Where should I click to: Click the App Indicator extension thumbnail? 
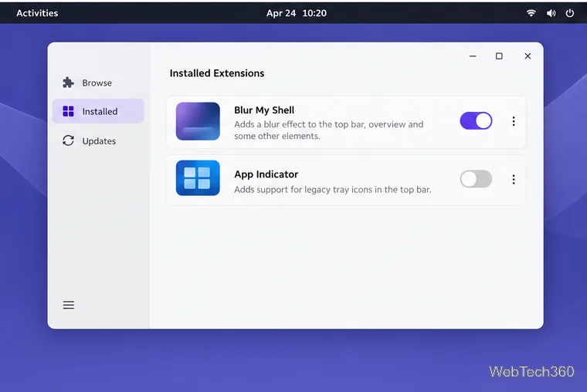pyautogui.click(x=198, y=178)
